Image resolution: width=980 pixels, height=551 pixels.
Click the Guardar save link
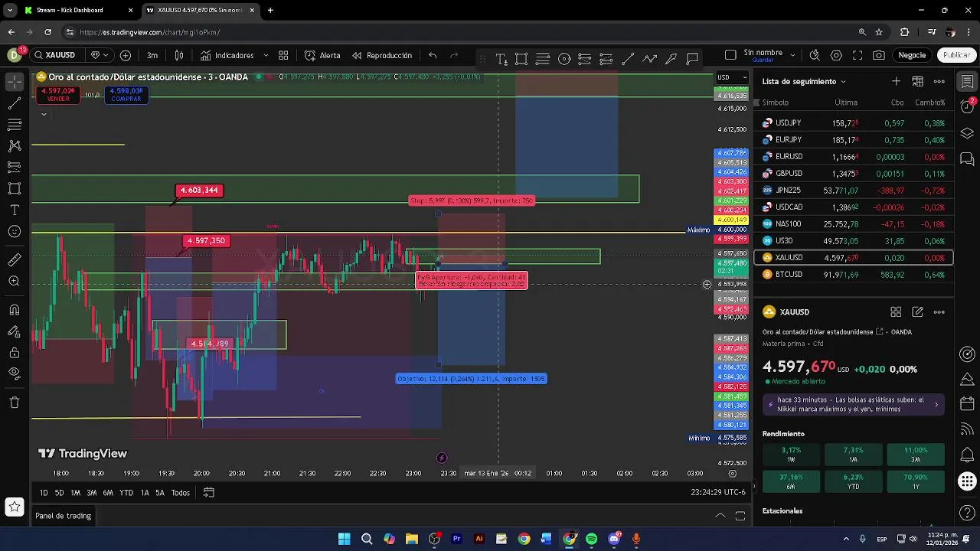point(763,60)
